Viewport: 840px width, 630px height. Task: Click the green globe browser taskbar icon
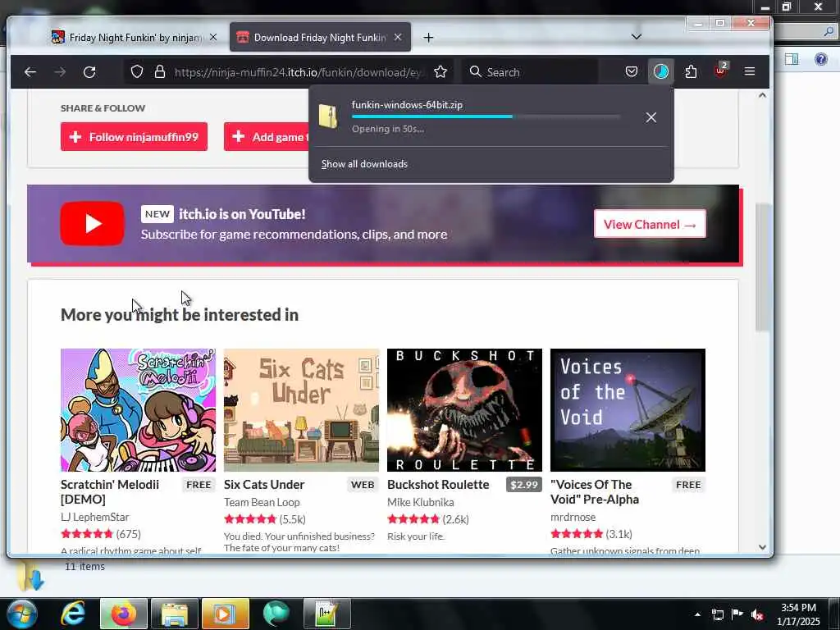[276, 614]
